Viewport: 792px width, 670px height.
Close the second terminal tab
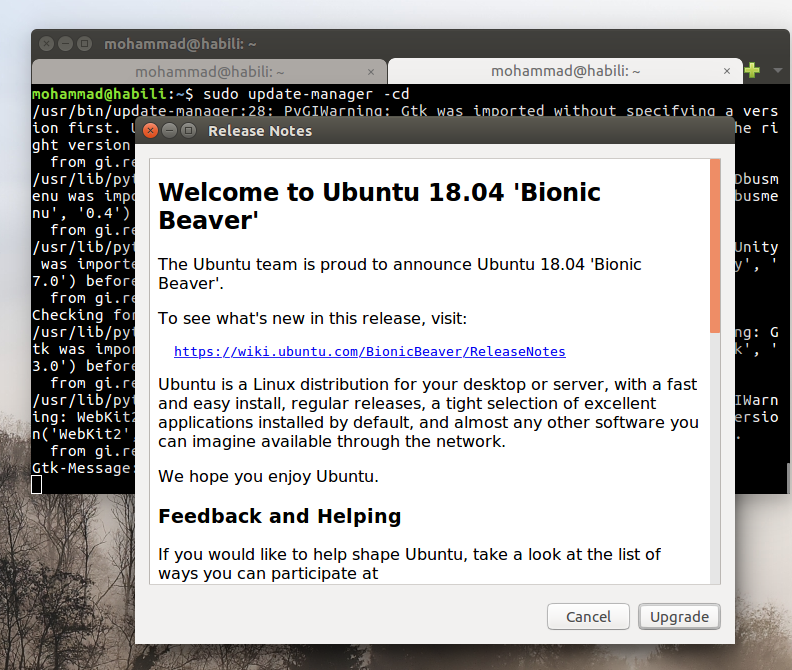tap(727, 71)
